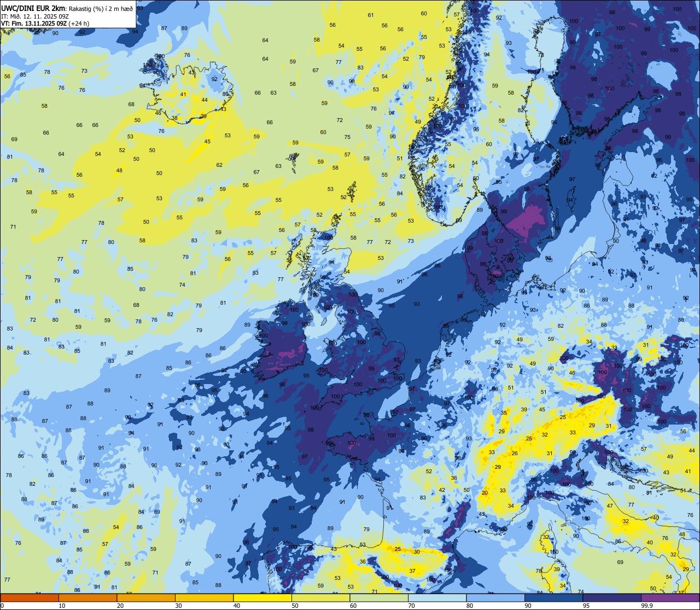
Task: Click the 90–95 blue legend swatch
Action: tap(553, 597)
